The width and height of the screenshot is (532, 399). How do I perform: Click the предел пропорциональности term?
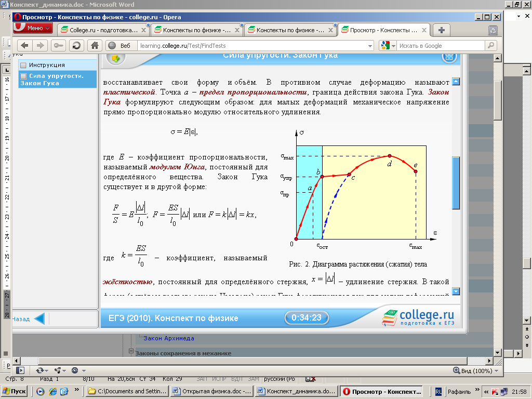pos(253,92)
